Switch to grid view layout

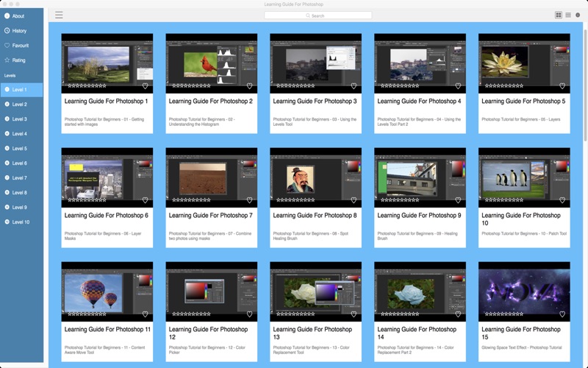pos(559,15)
